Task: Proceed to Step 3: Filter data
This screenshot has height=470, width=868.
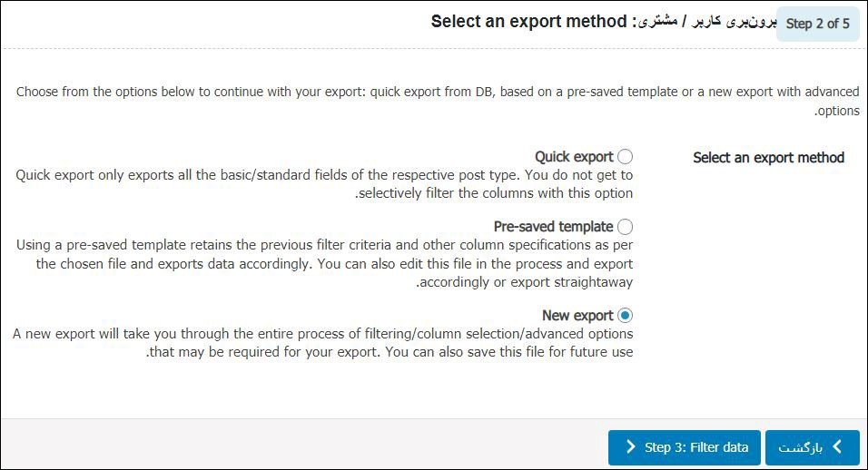Action: click(x=685, y=447)
